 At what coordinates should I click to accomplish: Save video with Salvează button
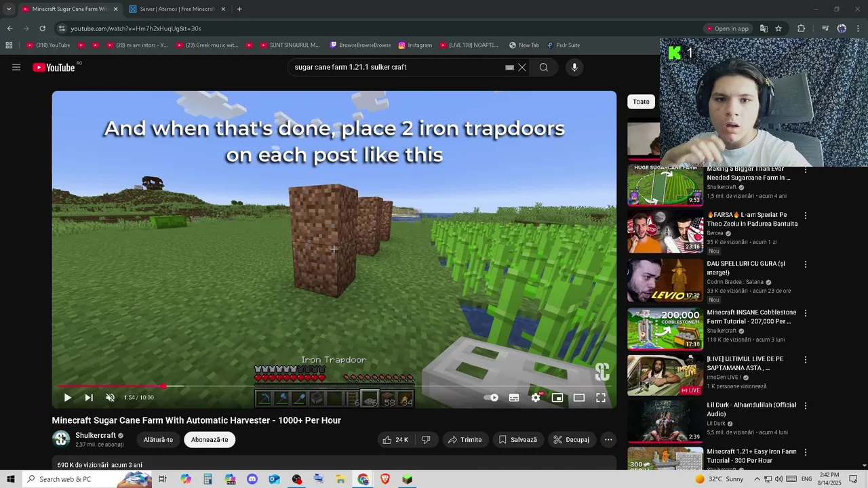pyautogui.click(x=518, y=440)
